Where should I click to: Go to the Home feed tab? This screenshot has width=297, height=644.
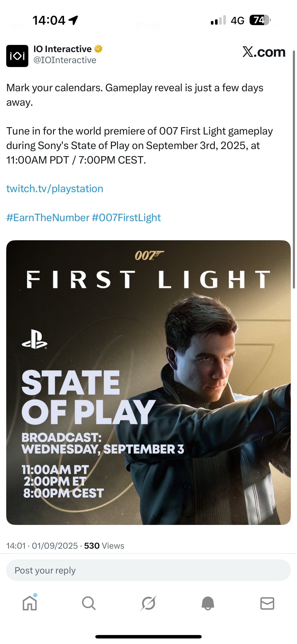30,603
